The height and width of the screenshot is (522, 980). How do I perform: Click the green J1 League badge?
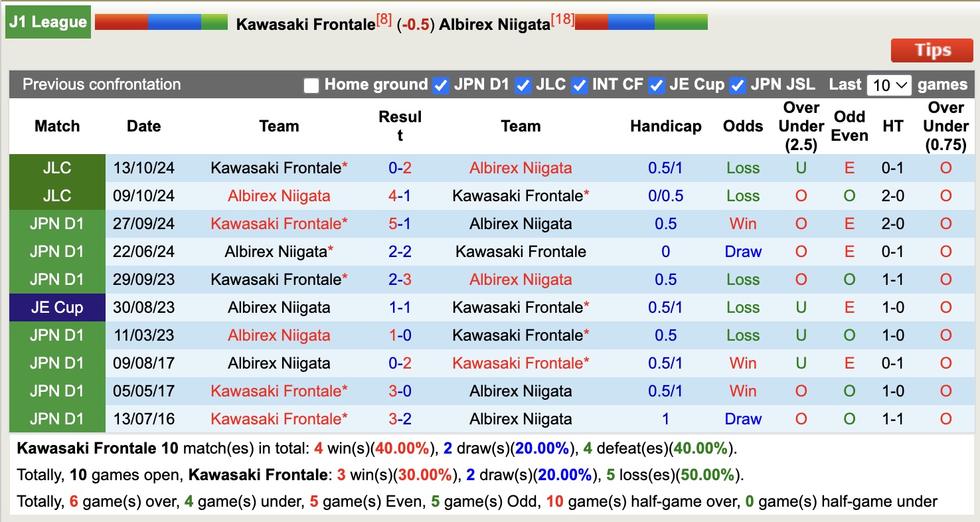coord(47,21)
